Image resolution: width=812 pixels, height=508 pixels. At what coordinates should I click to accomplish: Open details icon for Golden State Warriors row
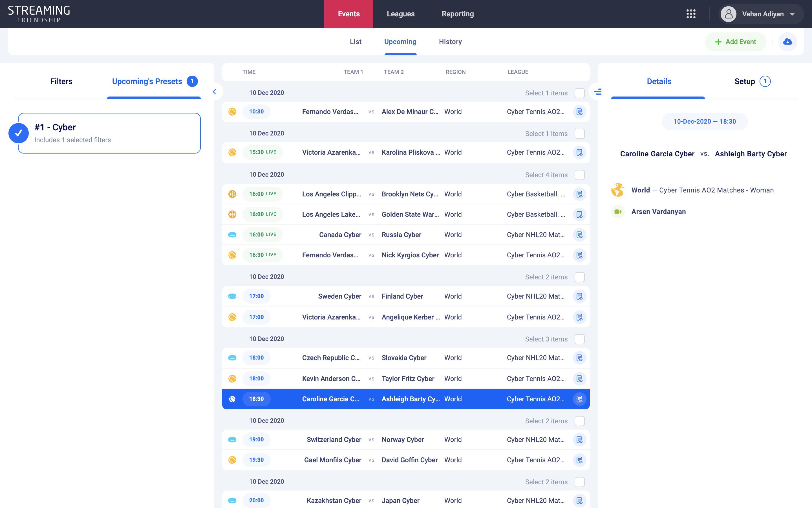(x=579, y=215)
